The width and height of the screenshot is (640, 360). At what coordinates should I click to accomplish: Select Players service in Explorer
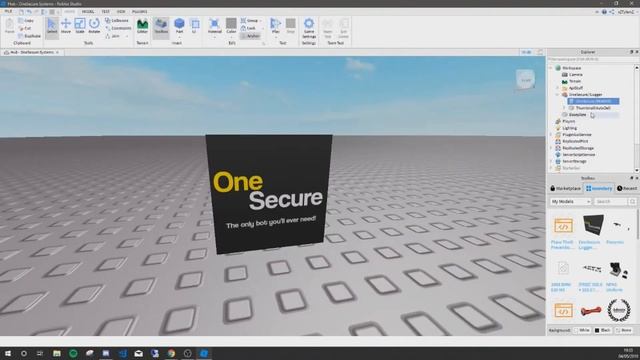click(565, 121)
